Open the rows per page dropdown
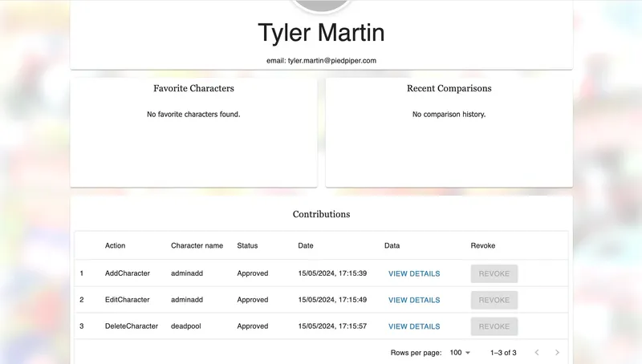Image resolution: width=642 pixels, height=364 pixels. (x=460, y=353)
